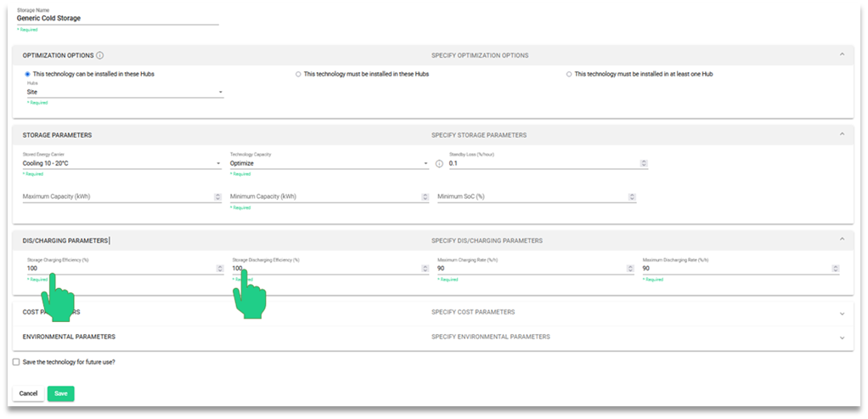Open the Hubs dropdown showing Site

tap(124, 92)
